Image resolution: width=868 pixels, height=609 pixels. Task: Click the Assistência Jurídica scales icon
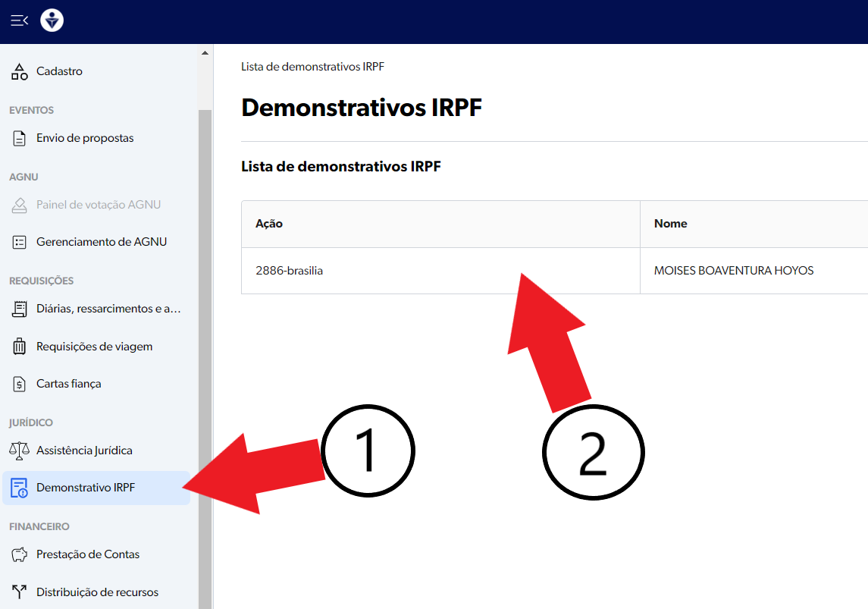pos(20,451)
